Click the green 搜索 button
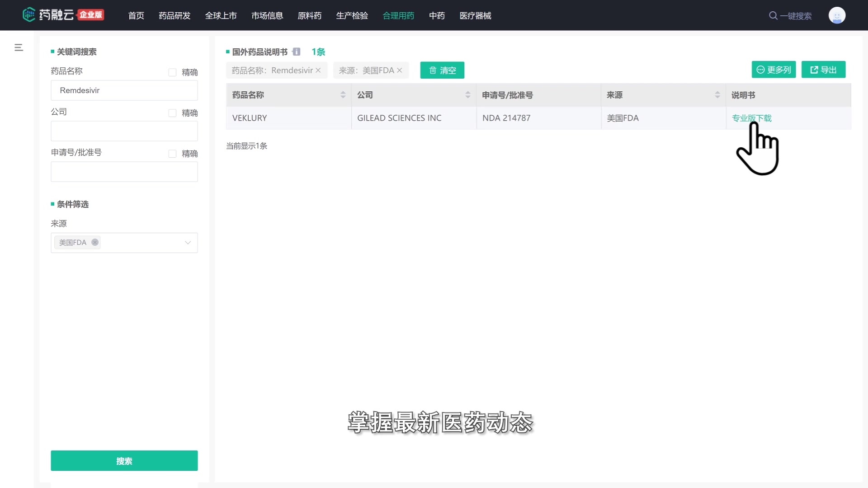 [124, 460]
